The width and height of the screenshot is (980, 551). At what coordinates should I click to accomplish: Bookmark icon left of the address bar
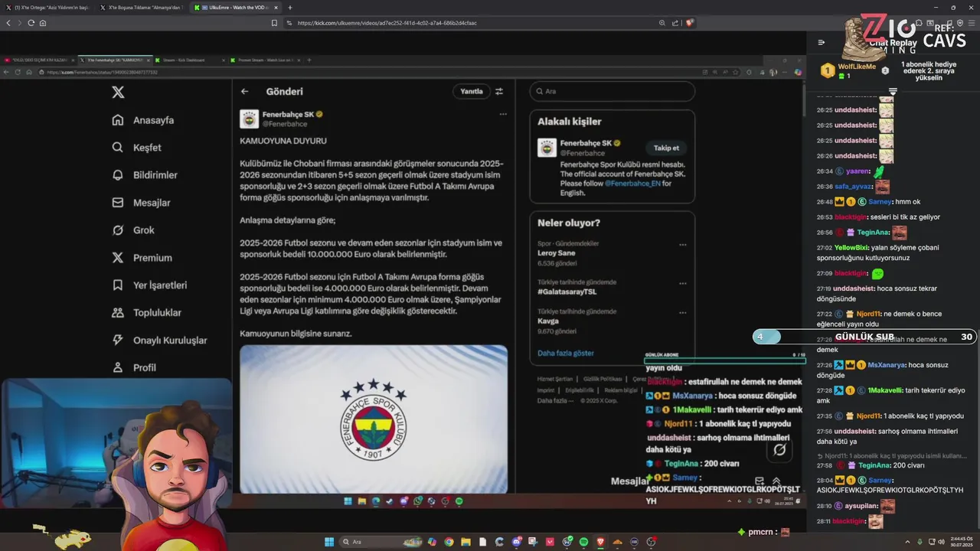tap(274, 23)
